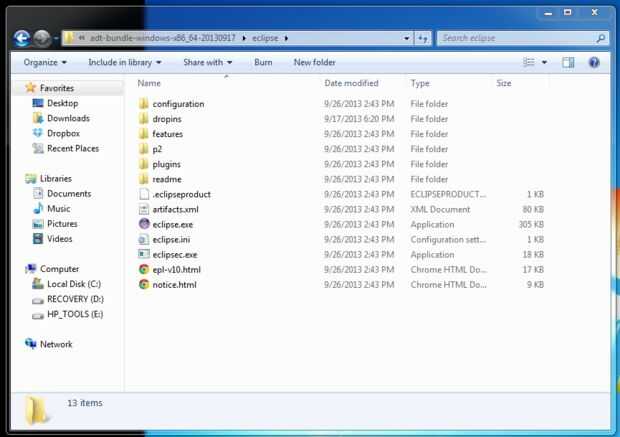Sort by the Type column header
Image resolution: width=620 pixels, height=437 pixels.
point(420,83)
